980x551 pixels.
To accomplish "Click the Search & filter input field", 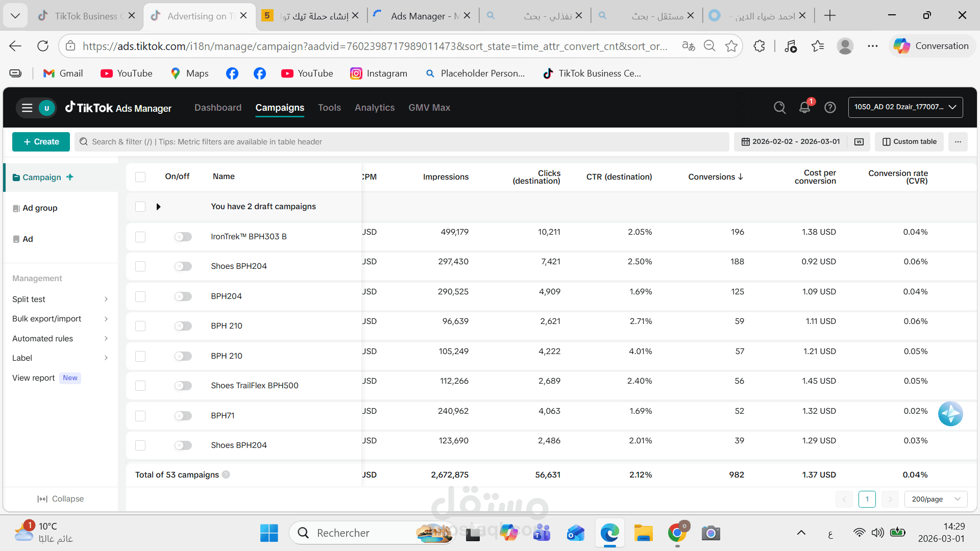I will click(401, 142).
